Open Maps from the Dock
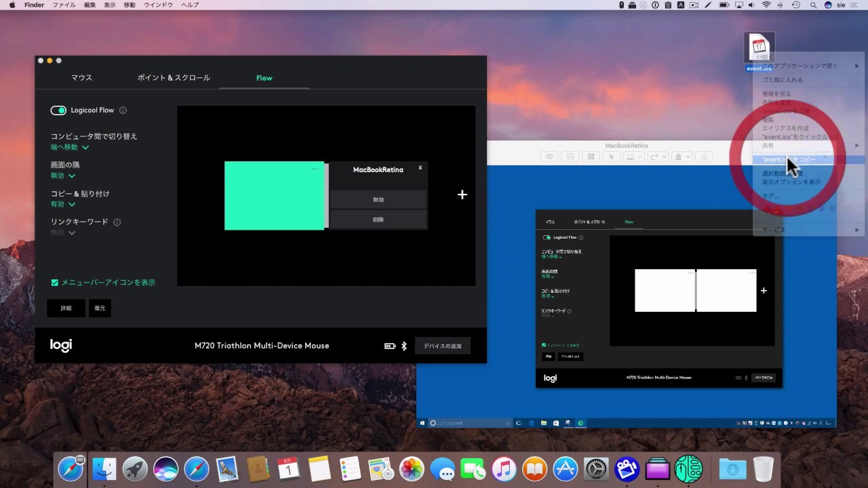Image resolution: width=868 pixels, height=488 pixels. (x=380, y=468)
